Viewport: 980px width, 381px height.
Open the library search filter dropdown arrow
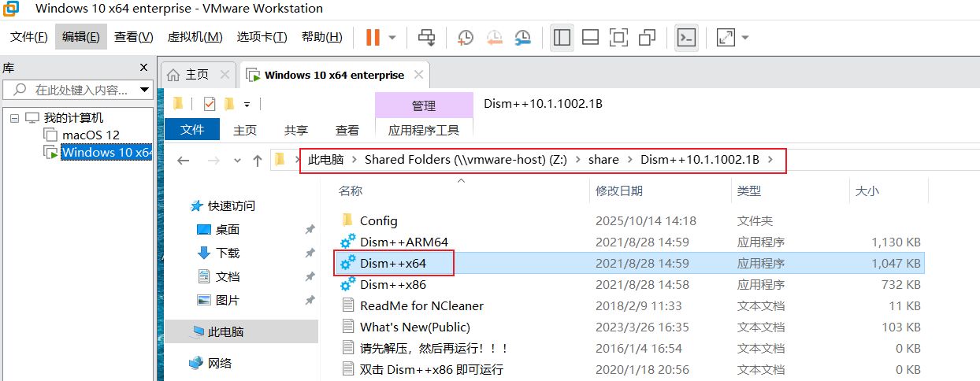(144, 90)
